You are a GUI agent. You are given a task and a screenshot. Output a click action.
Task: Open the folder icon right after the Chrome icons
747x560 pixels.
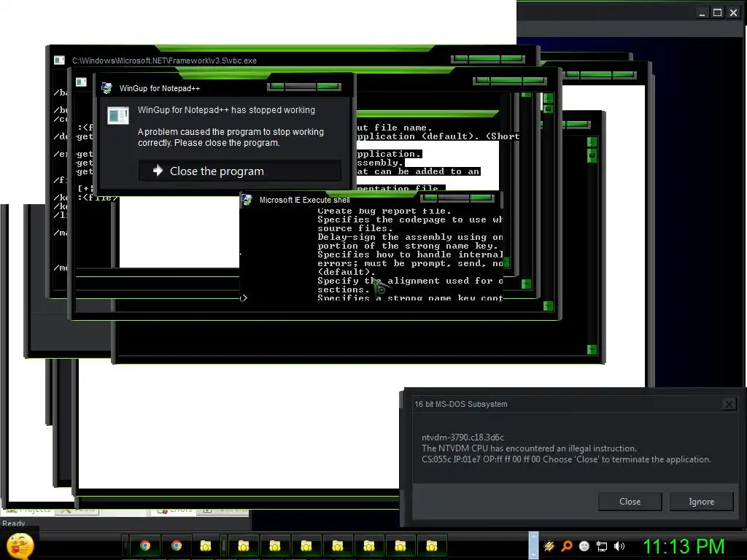pyautogui.click(x=205, y=545)
